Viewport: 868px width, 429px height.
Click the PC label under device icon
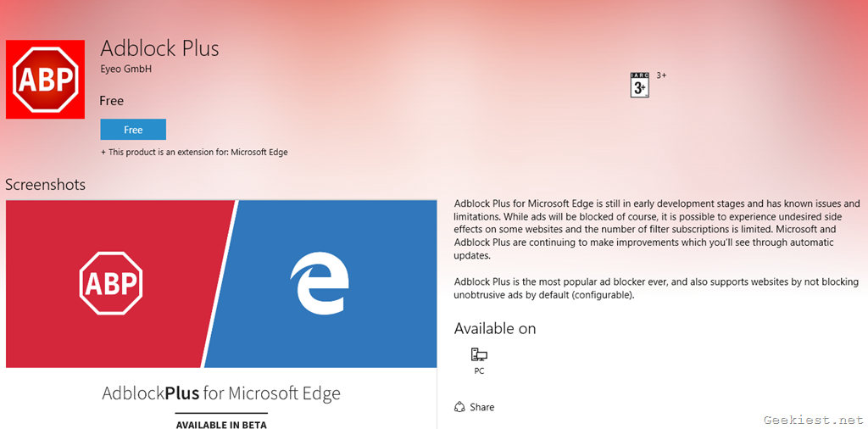[x=479, y=371]
